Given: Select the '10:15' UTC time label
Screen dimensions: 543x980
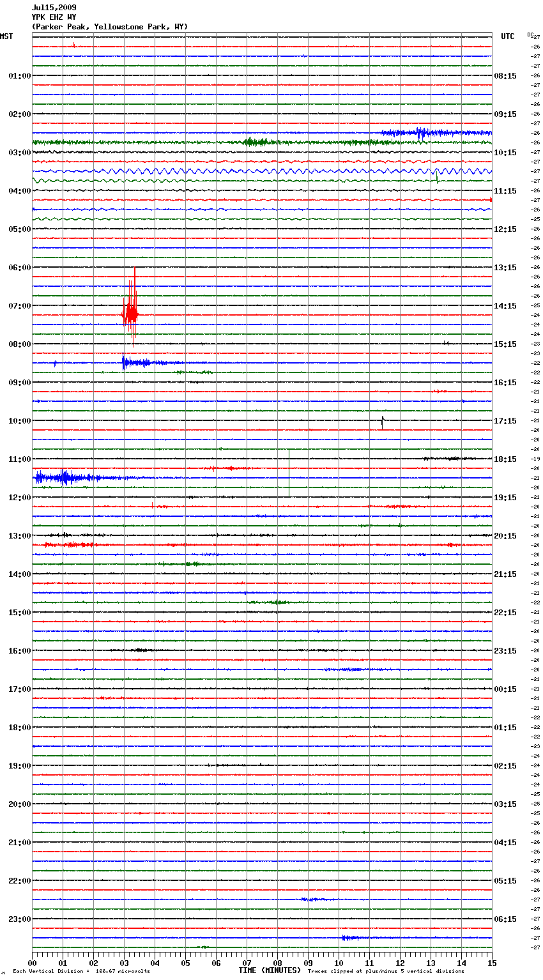Looking at the screenshot, I should pyautogui.click(x=505, y=153).
